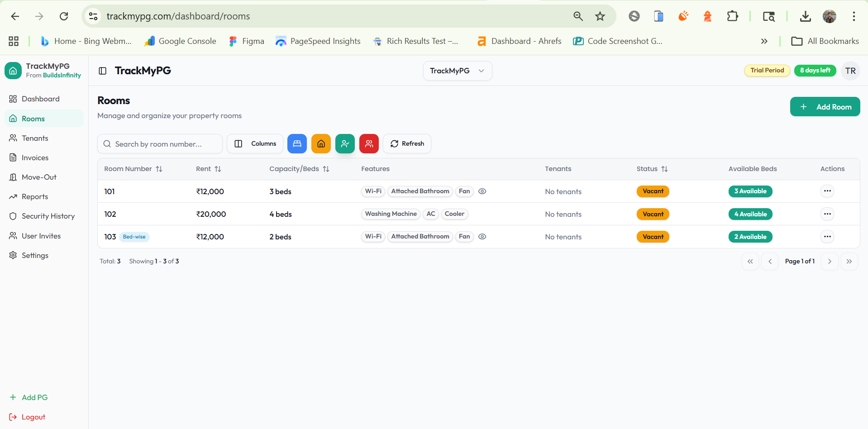Viewport: 868px width, 429px height.
Task: Open the Tenants section in sidebar
Action: click(34, 138)
